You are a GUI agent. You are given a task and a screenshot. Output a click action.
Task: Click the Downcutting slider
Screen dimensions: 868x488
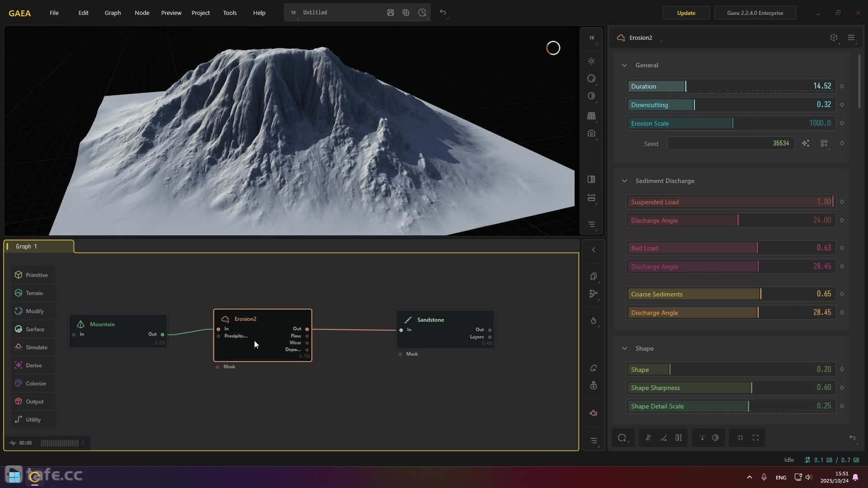731,105
